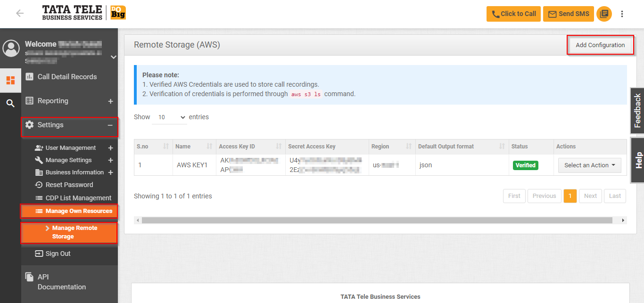Click the Sign Out exit icon
The height and width of the screenshot is (303, 644).
[x=39, y=254]
